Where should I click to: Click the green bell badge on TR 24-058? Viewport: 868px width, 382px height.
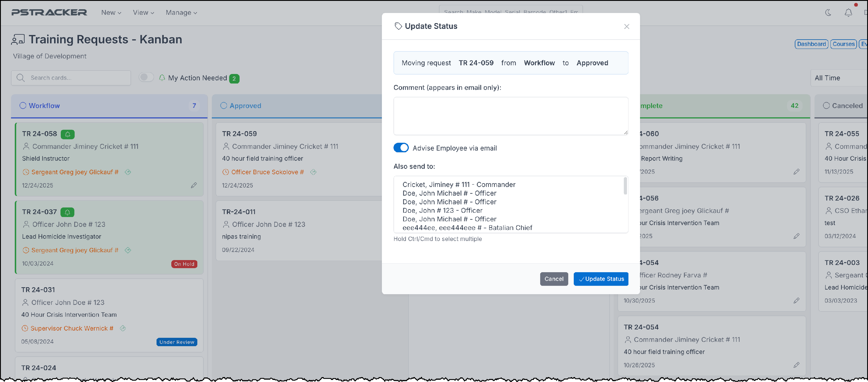68,134
